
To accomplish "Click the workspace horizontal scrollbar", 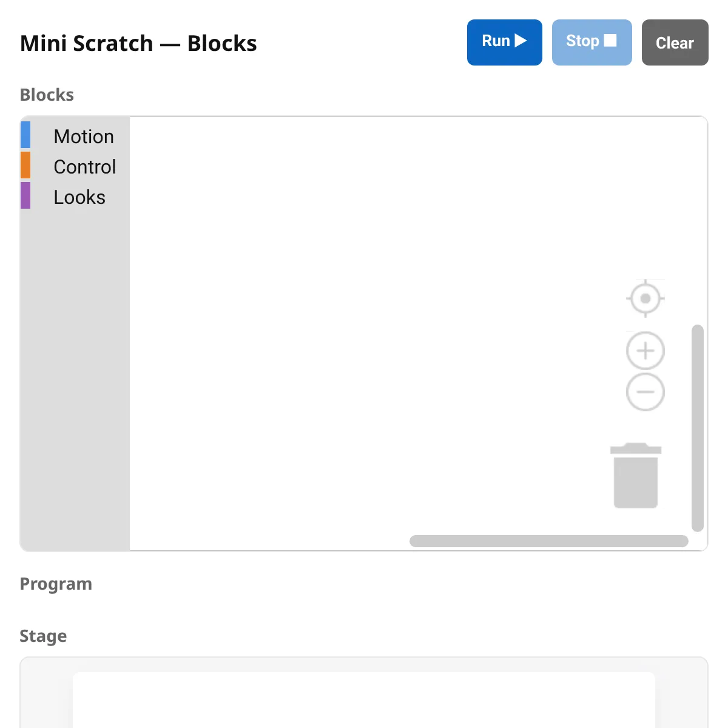I will pos(548,541).
